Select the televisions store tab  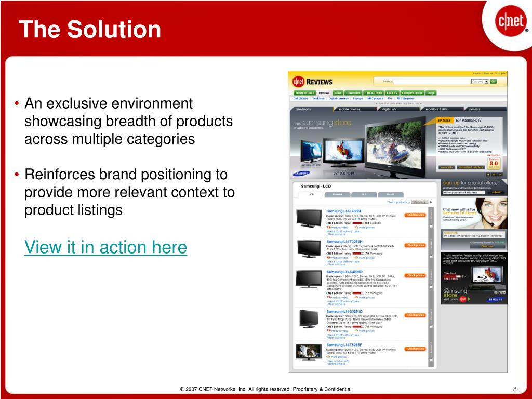[x=312, y=109]
